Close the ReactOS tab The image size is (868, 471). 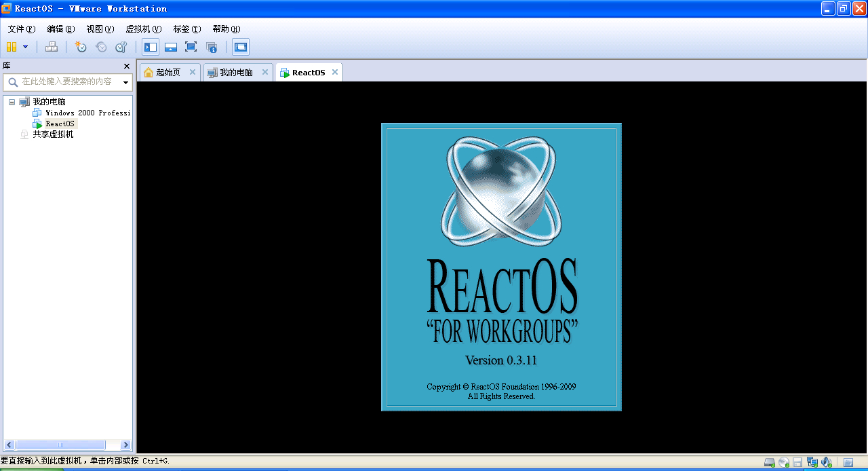pyautogui.click(x=335, y=72)
